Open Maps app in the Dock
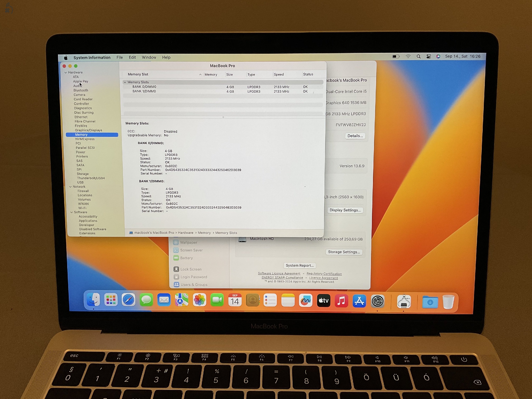This screenshot has height=399, width=532. 182,300
